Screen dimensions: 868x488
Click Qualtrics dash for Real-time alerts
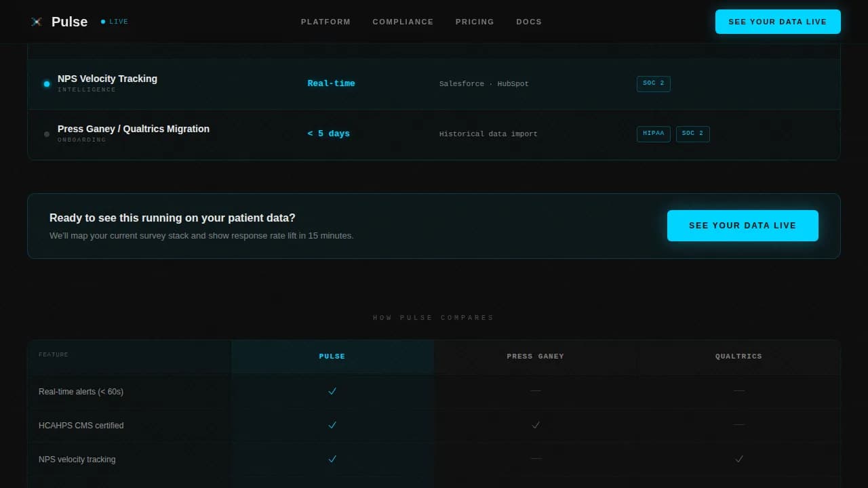739,391
